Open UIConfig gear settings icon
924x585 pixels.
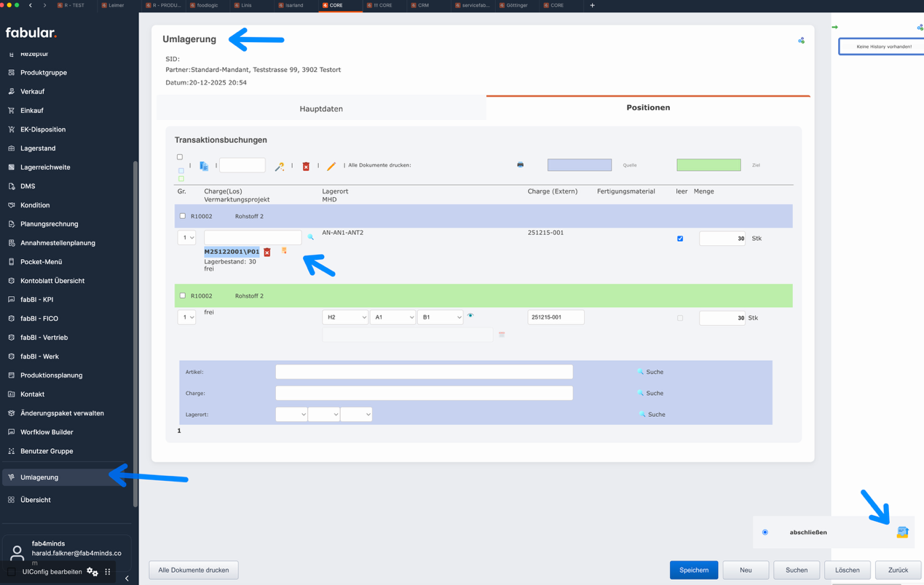[x=92, y=572]
